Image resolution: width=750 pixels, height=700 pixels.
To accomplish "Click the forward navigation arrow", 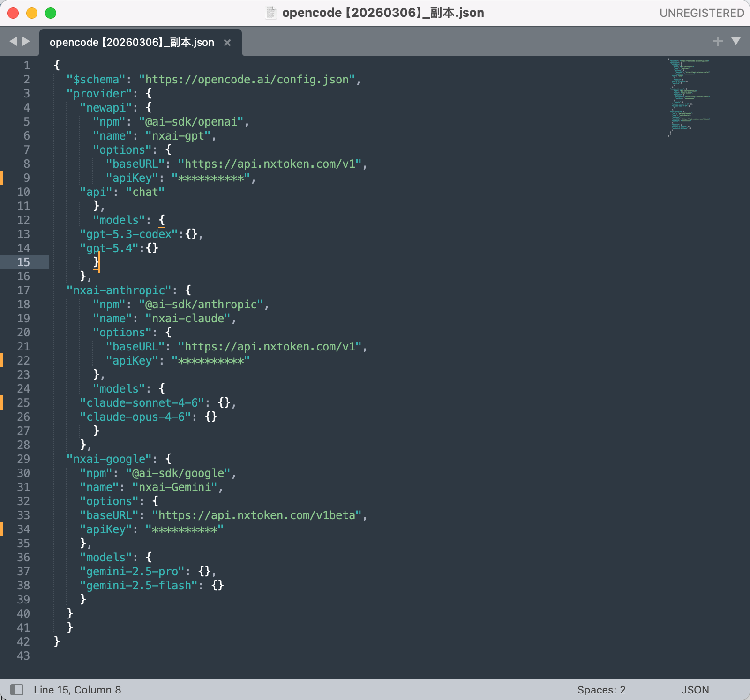I will coord(26,41).
